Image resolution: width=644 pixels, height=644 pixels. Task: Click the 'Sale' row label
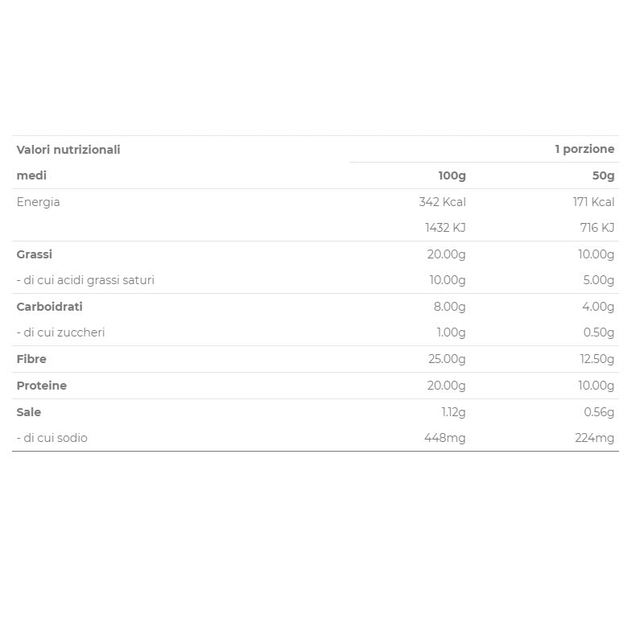29,412
